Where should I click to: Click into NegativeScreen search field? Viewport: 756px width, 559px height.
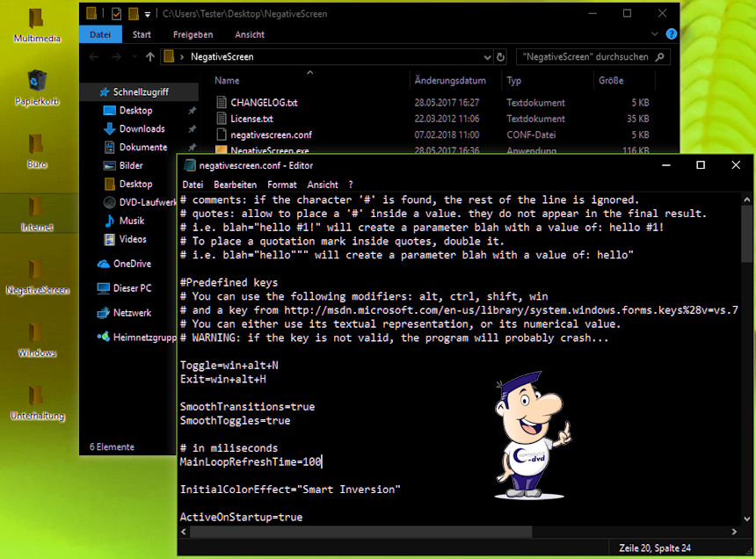point(585,57)
